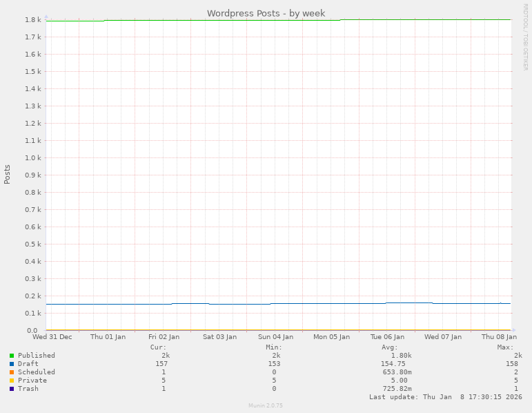
Task: Click the Draft maximum value 158
Action: pyautogui.click(x=512, y=364)
